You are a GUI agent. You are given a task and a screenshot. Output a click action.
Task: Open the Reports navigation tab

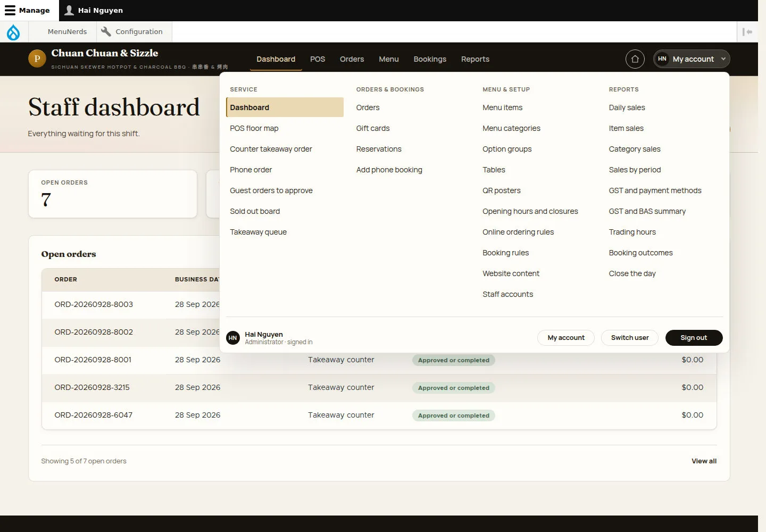475,59
